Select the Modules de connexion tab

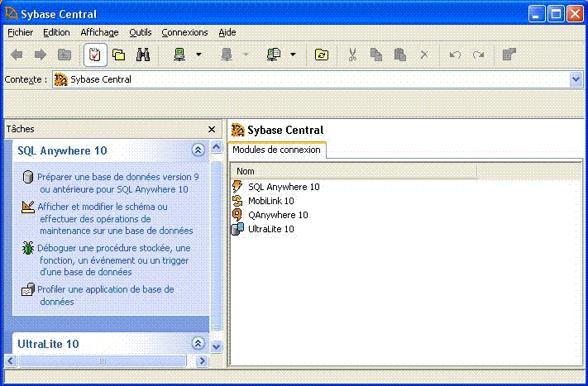276,150
